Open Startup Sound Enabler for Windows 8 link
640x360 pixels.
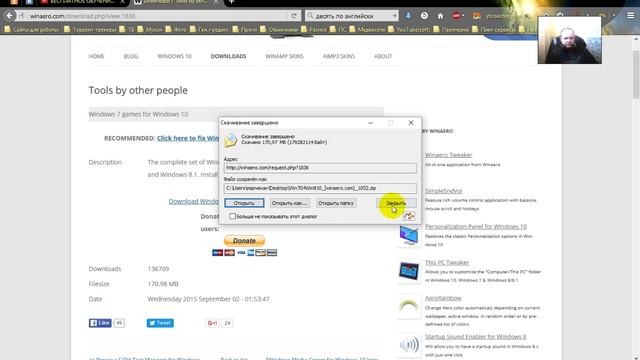tap(476, 337)
